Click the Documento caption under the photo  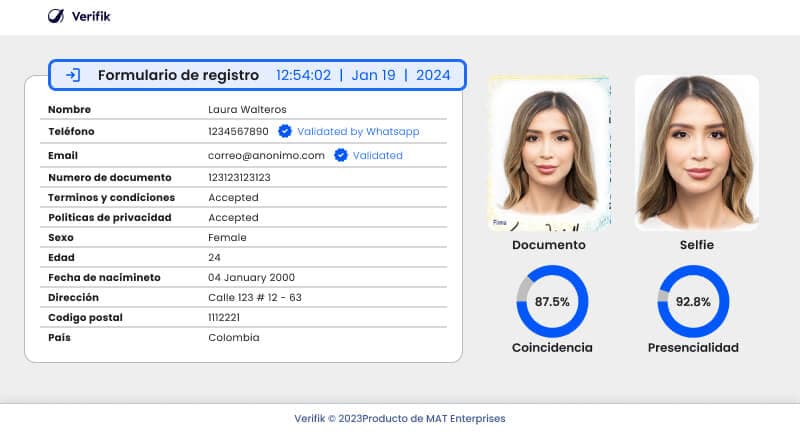(x=549, y=245)
